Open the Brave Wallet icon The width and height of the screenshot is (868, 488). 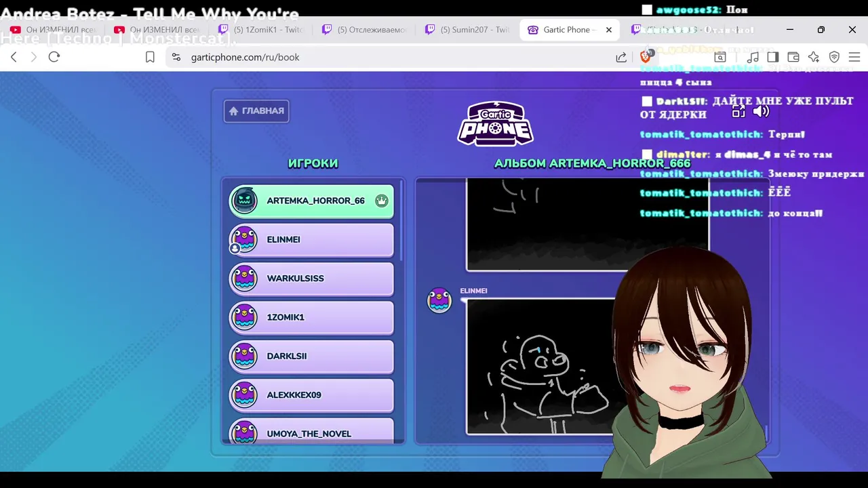pos(793,58)
